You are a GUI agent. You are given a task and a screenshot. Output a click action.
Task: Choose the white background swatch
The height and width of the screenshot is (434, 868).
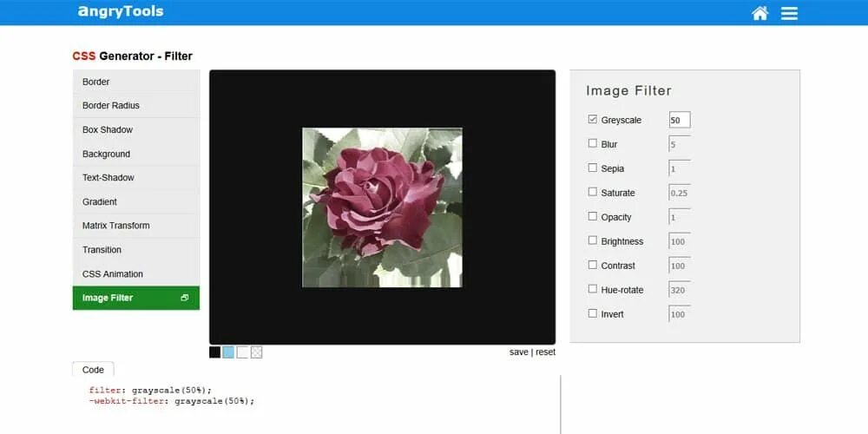pyautogui.click(x=242, y=352)
